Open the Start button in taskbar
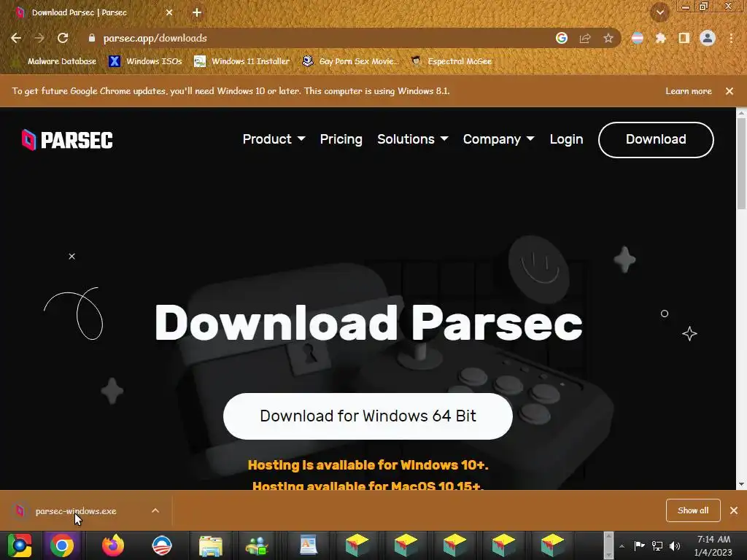 click(20, 545)
